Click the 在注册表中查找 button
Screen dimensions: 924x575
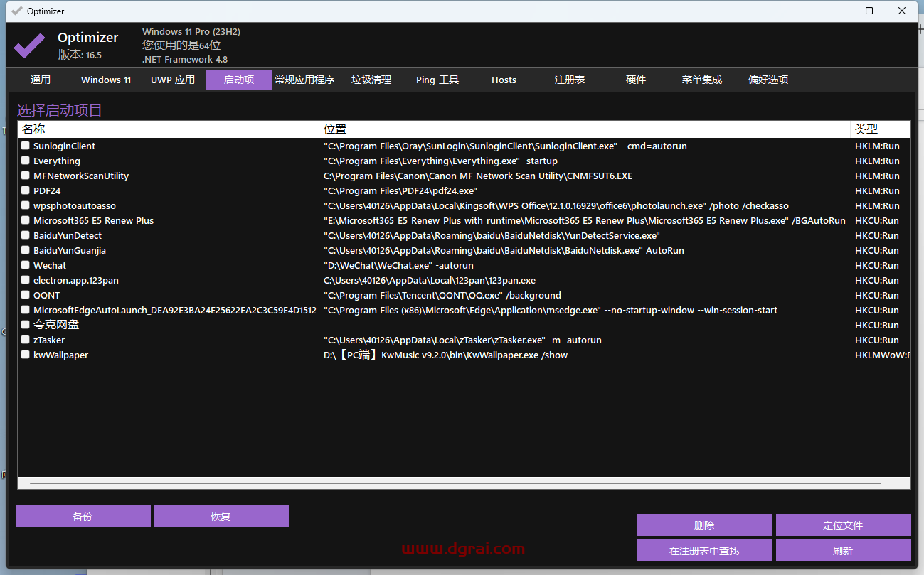704,551
